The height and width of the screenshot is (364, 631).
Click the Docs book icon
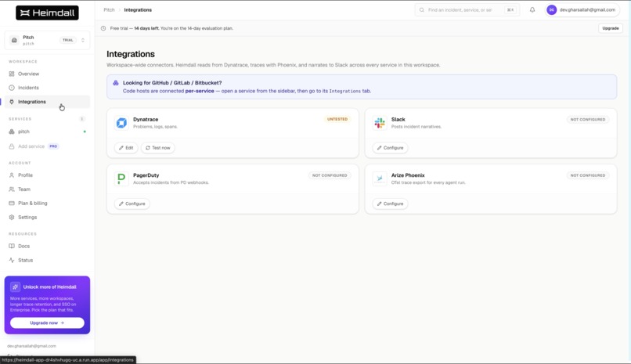click(12, 246)
